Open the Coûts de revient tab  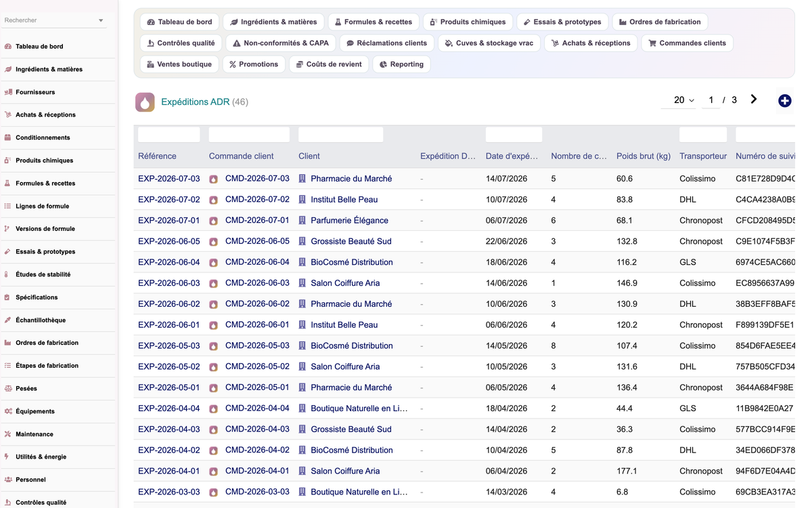pyautogui.click(x=329, y=64)
